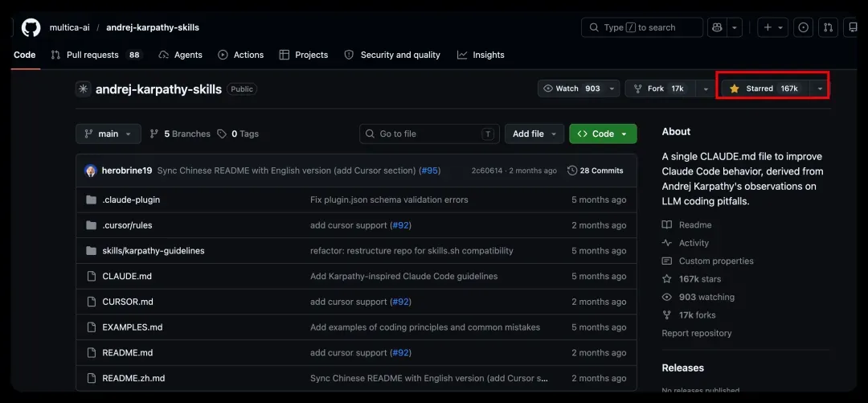Go to multica-ai owner link

(69, 27)
